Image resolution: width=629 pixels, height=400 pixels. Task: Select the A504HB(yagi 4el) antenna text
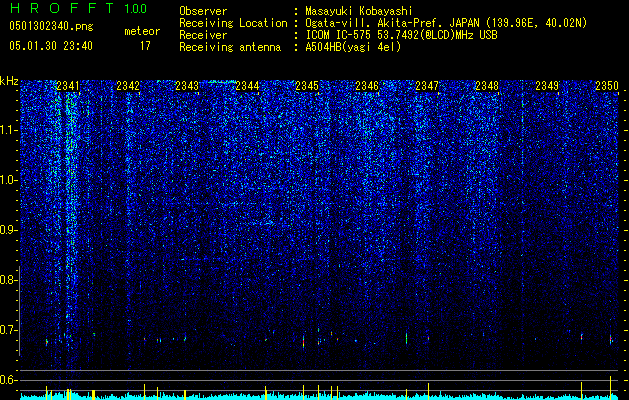point(353,47)
